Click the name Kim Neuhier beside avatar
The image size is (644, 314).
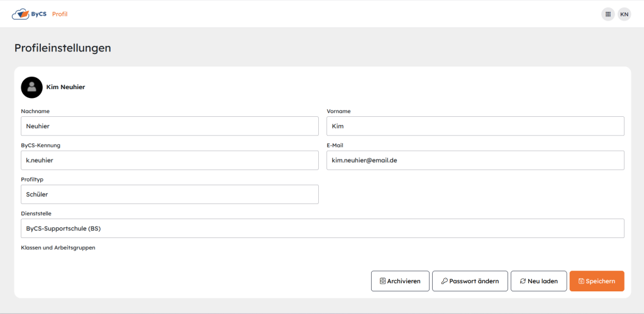(x=65, y=87)
